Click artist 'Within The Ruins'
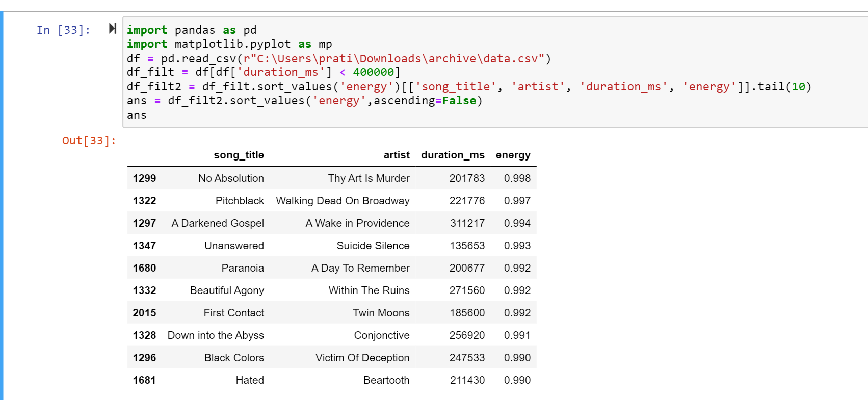The image size is (868, 400). pyautogui.click(x=369, y=290)
